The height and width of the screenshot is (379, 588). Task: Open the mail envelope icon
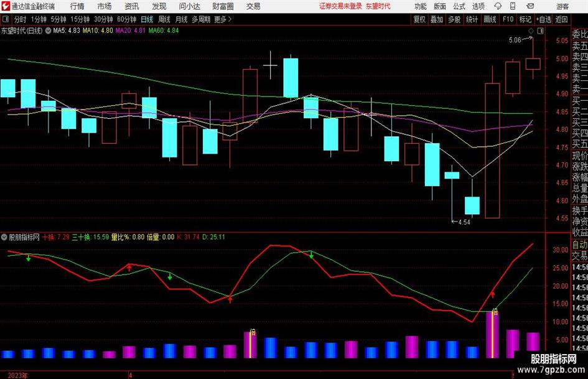(x=530, y=6)
